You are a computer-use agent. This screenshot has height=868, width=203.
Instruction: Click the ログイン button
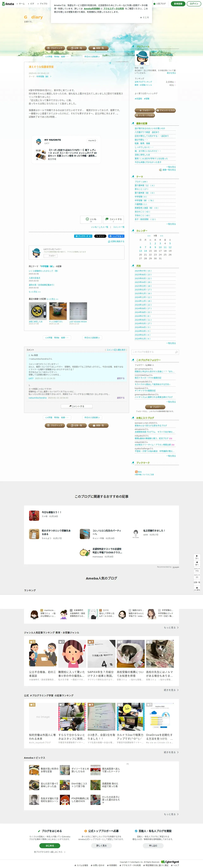(194, 4)
